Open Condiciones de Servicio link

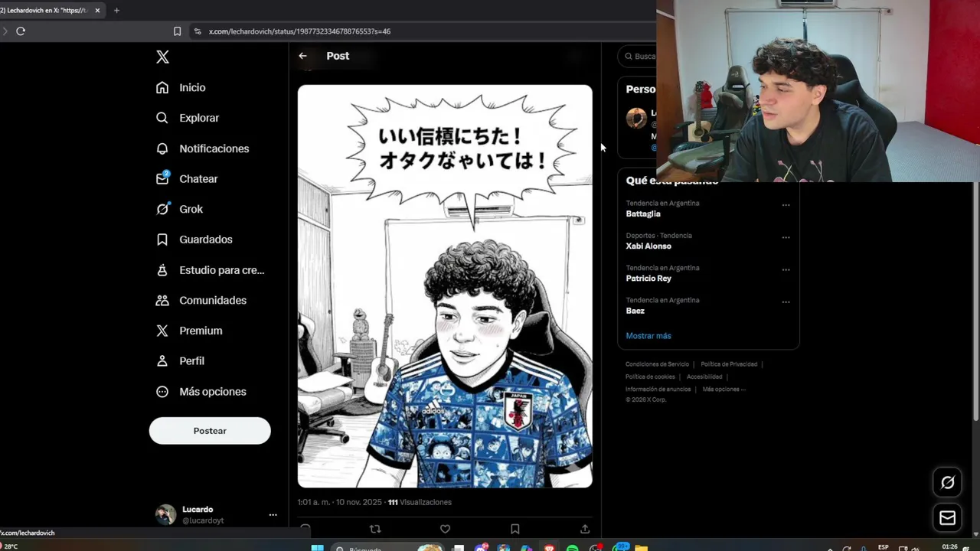[x=658, y=364]
